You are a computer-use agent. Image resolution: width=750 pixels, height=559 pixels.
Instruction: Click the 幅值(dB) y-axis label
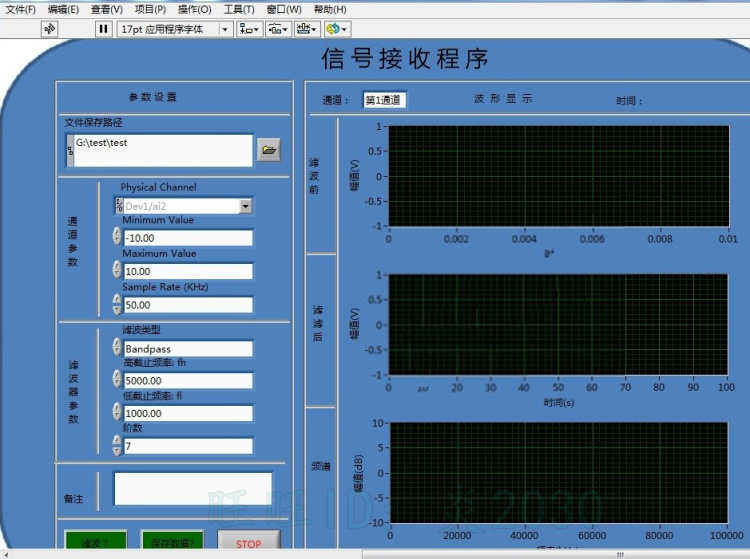359,473
